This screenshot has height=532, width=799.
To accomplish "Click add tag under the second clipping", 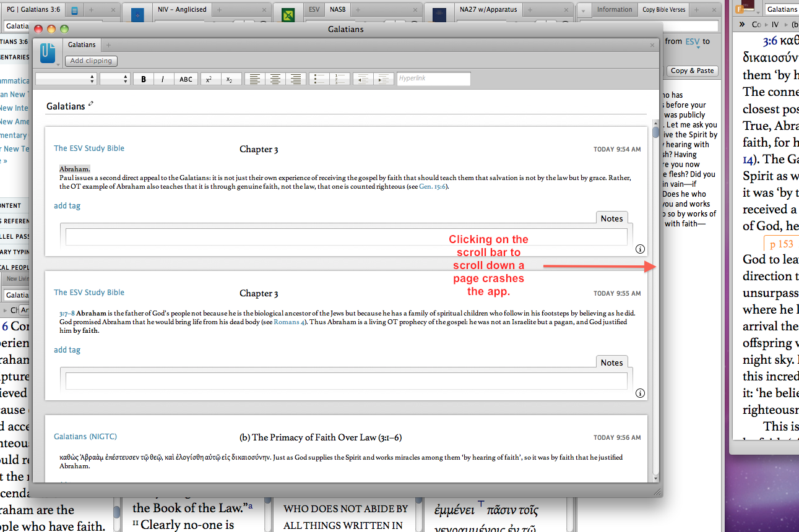I will pos(67,350).
